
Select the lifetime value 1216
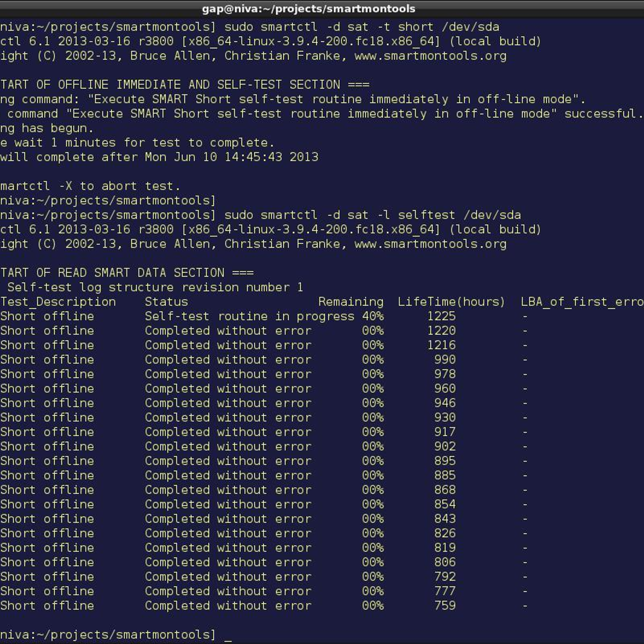pyautogui.click(x=441, y=345)
